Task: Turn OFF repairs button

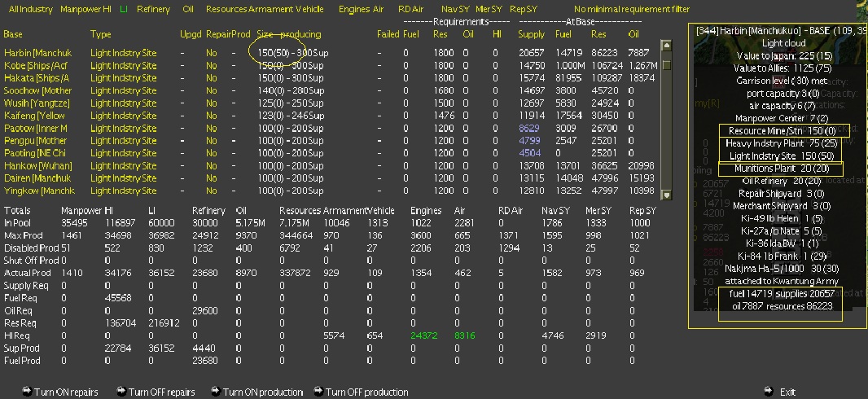Action: pos(156,392)
